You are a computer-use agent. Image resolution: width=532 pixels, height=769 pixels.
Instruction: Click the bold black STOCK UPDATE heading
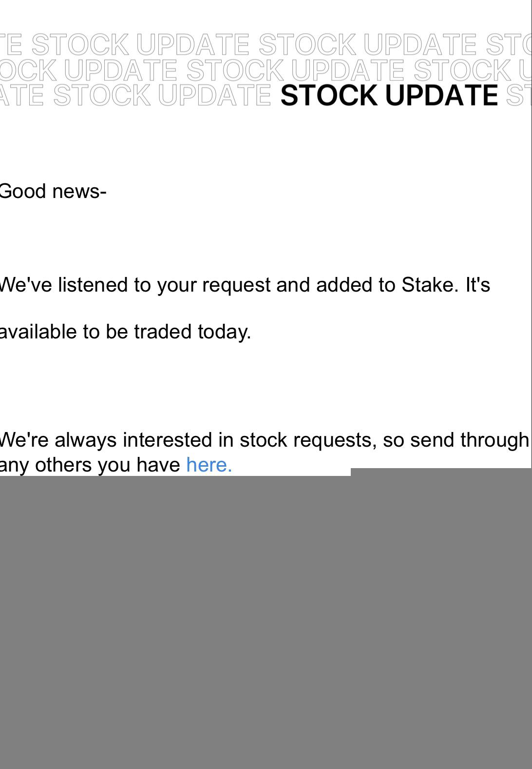[389, 95]
